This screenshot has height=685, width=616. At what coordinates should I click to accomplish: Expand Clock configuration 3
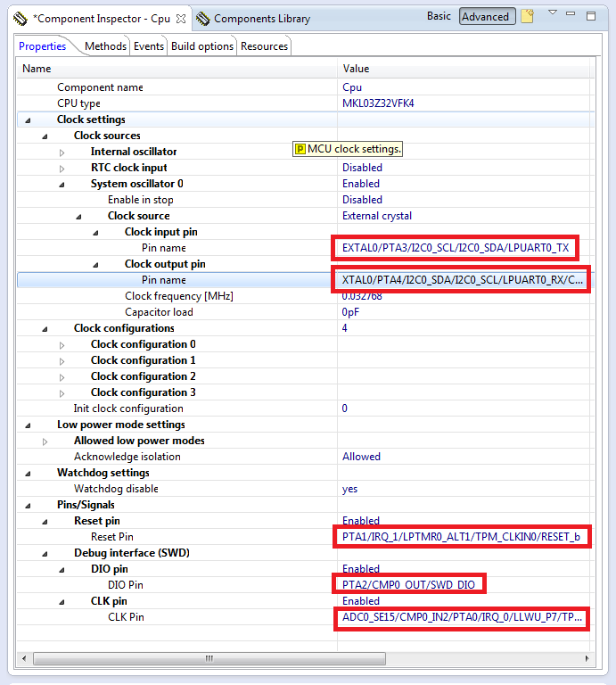point(62,393)
